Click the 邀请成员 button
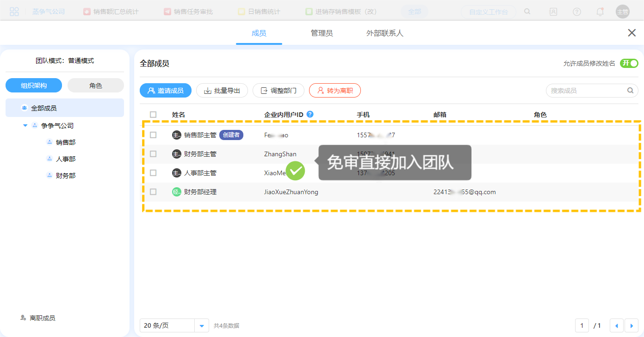 coord(165,91)
